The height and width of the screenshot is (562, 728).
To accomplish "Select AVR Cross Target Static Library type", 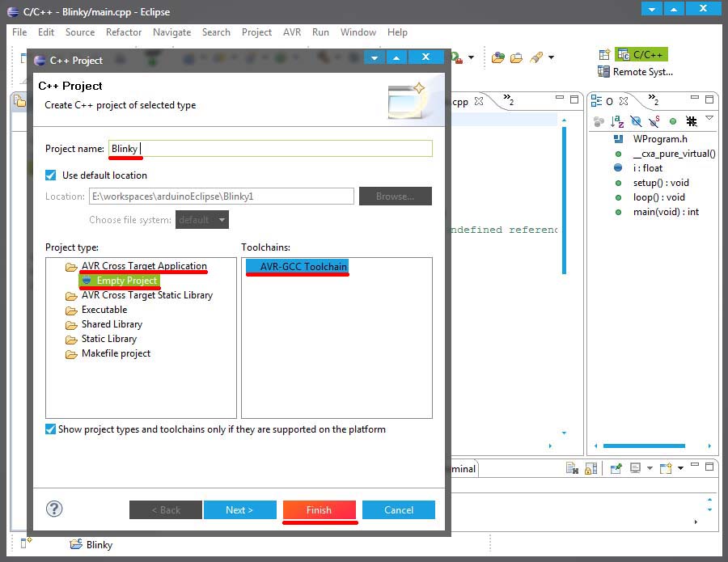I will click(146, 295).
